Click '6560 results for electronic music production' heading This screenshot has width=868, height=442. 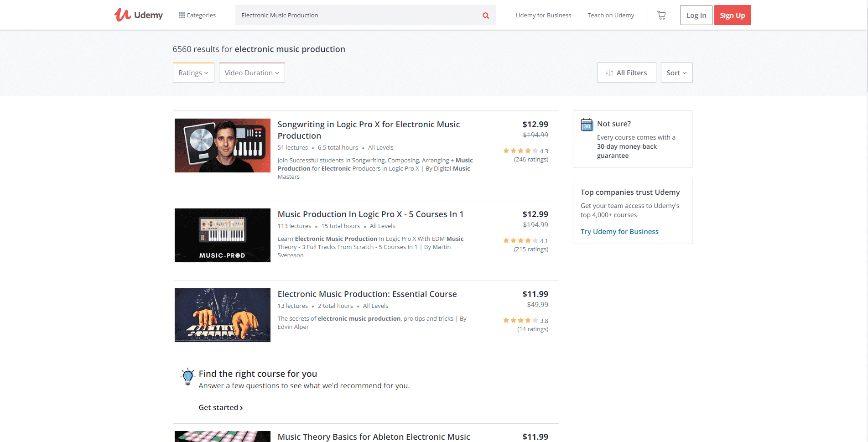(x=259, y=49)
